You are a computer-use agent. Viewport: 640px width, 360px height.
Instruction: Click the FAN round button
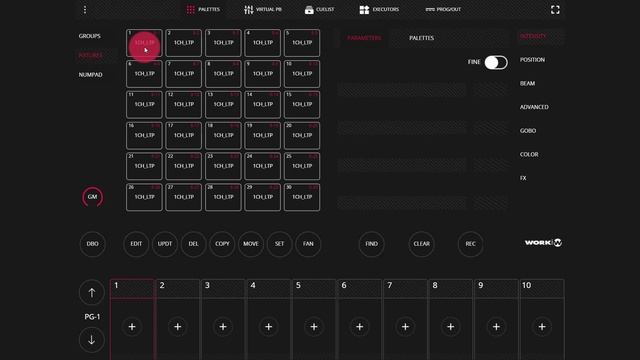308,244
